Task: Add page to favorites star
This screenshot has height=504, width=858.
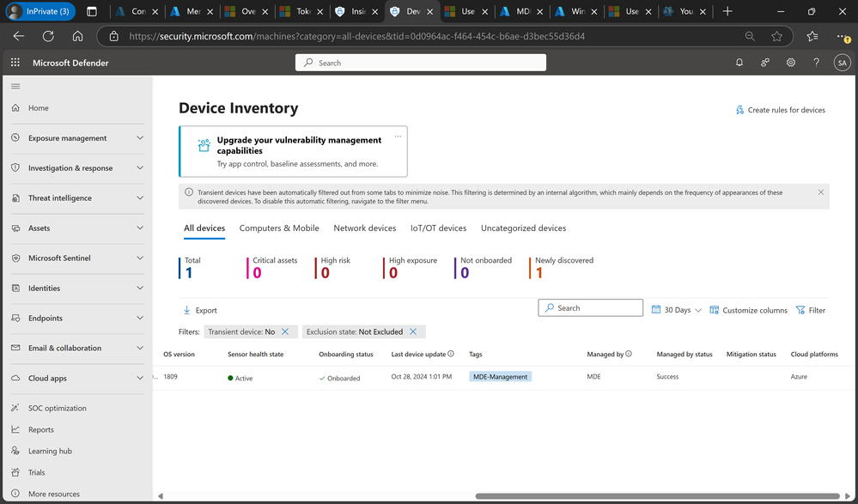Action: (x=776, y=36)
